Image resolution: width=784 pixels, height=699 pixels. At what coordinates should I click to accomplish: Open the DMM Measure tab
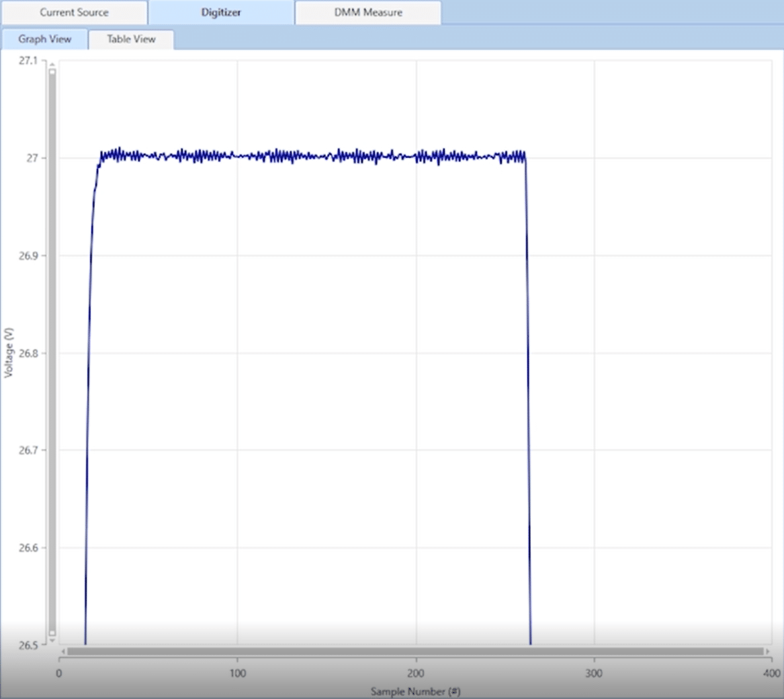[x=368, y=13]
